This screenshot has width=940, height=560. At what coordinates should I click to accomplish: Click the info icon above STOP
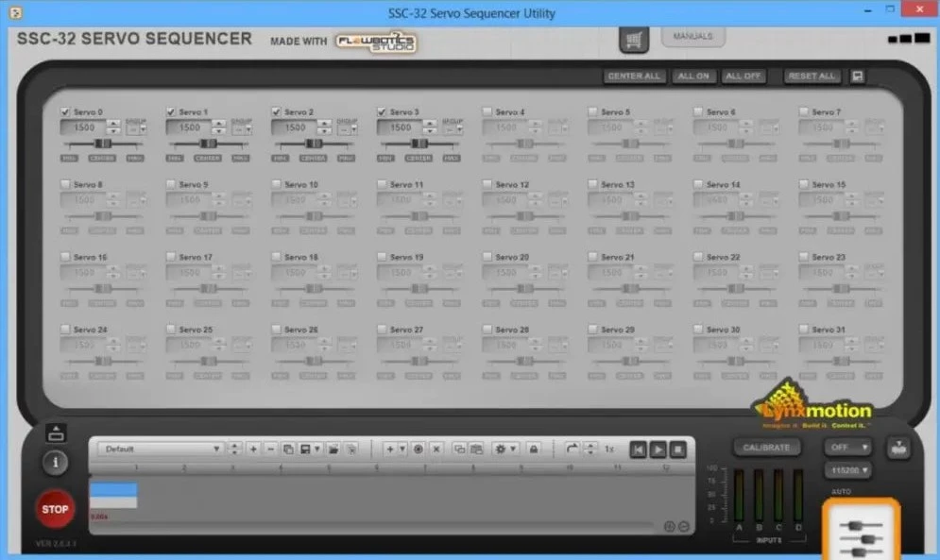point(55,463)
